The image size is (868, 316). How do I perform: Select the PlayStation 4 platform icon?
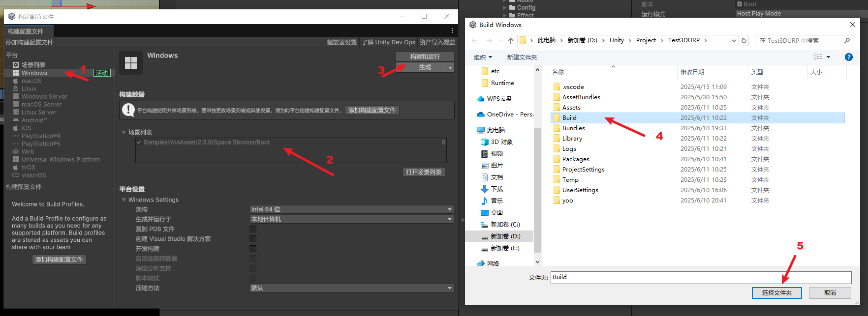16,136
